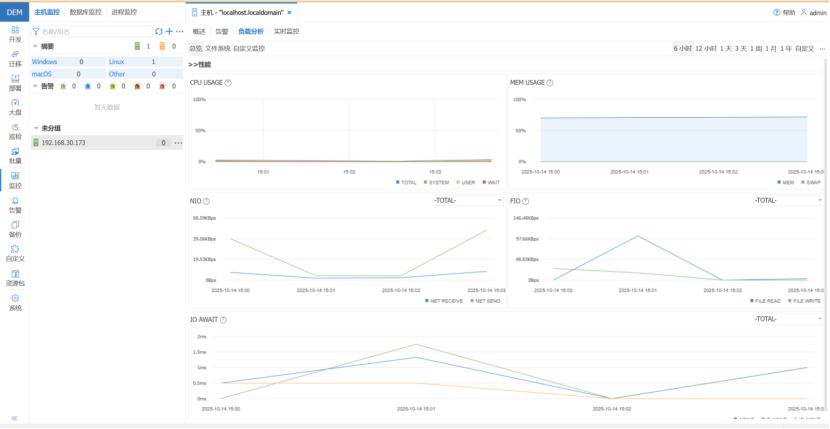Toggle USER series in CPU legend

coord(465,182)
